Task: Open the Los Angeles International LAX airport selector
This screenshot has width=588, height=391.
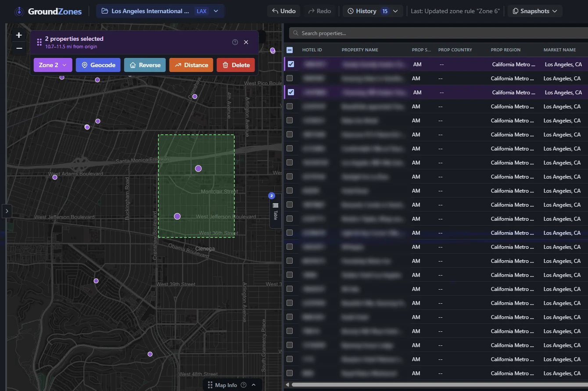Action: [160, 11]
